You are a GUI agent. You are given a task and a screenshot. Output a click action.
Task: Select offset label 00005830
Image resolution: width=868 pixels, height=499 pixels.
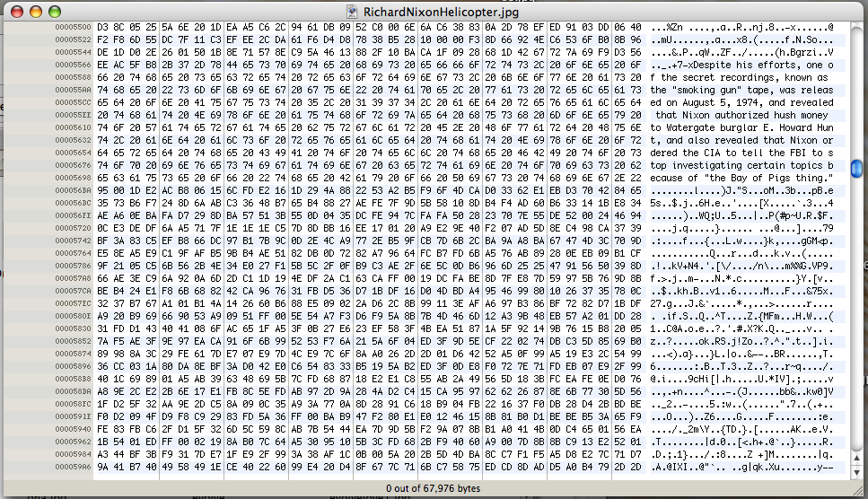pyautogui.click(x=73, y=328)
